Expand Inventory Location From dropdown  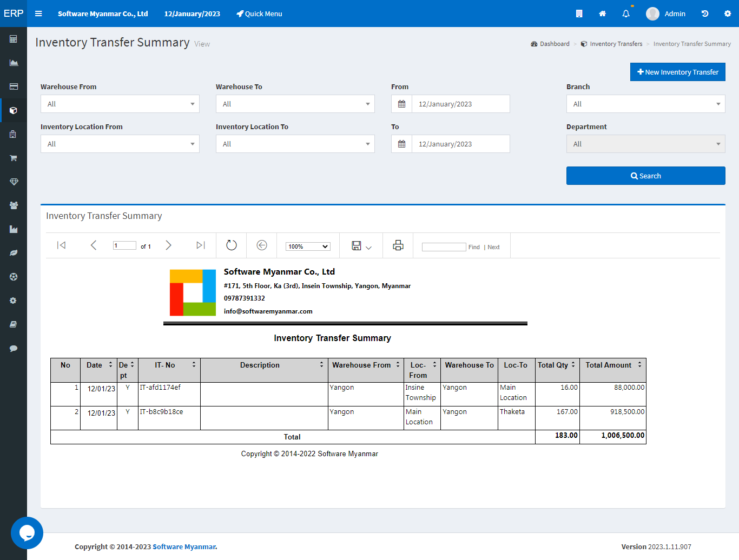[x=120, y=144]
